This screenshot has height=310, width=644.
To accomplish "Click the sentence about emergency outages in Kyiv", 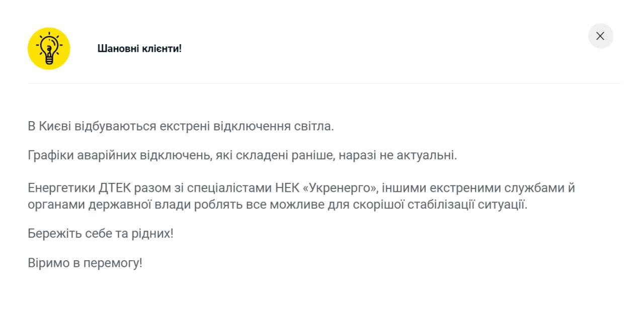I will (181, 126).
